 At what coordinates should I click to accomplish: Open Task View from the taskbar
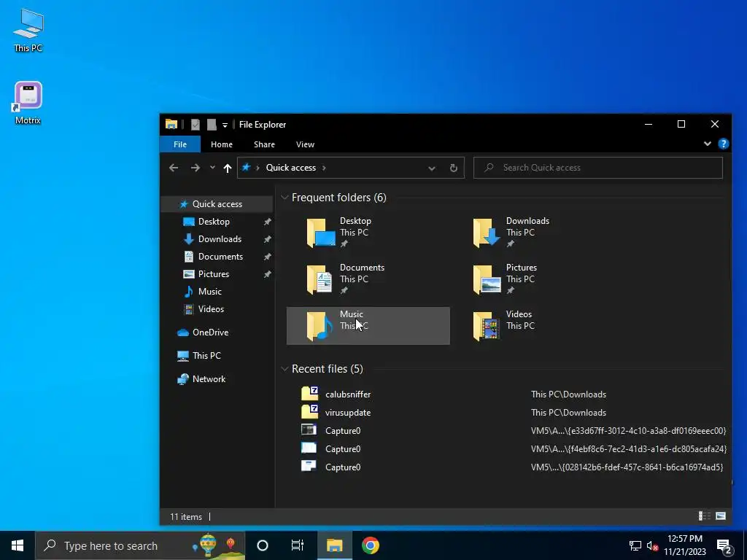pyautogui.click(x=298, y=545)
